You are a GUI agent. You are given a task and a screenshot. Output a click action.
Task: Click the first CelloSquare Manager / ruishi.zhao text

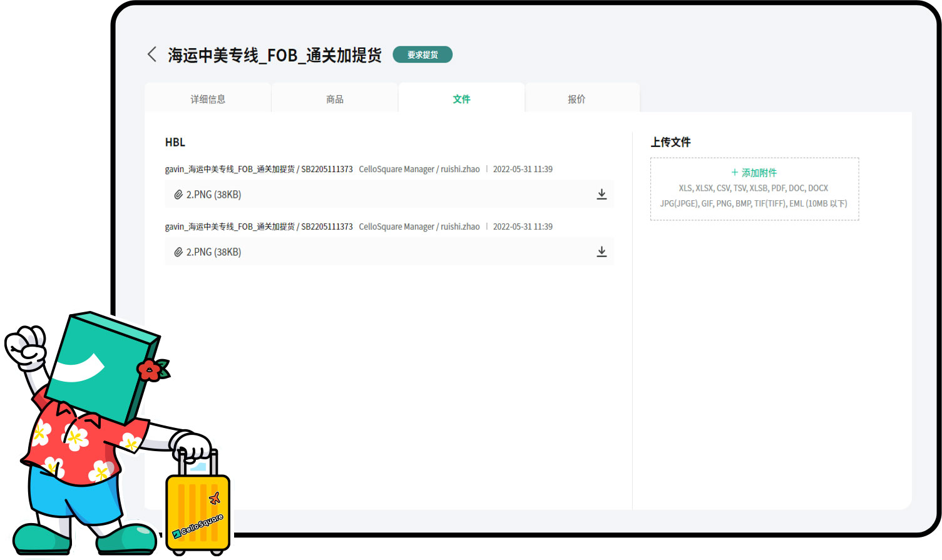point(419,169)
